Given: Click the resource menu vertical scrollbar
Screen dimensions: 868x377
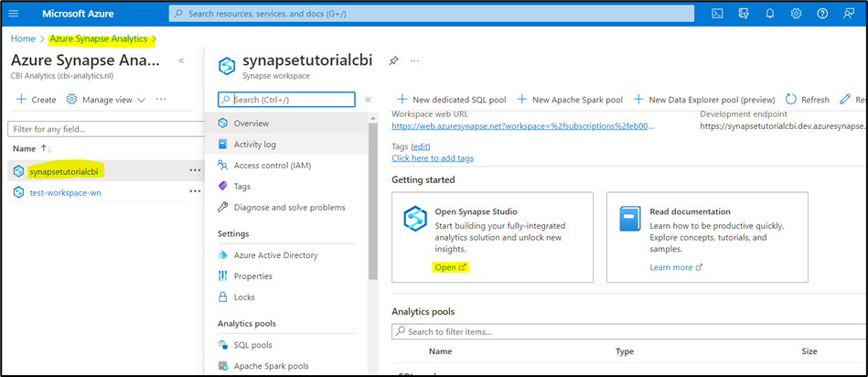Looking at the screenshot, I should [x=373, y=199].
